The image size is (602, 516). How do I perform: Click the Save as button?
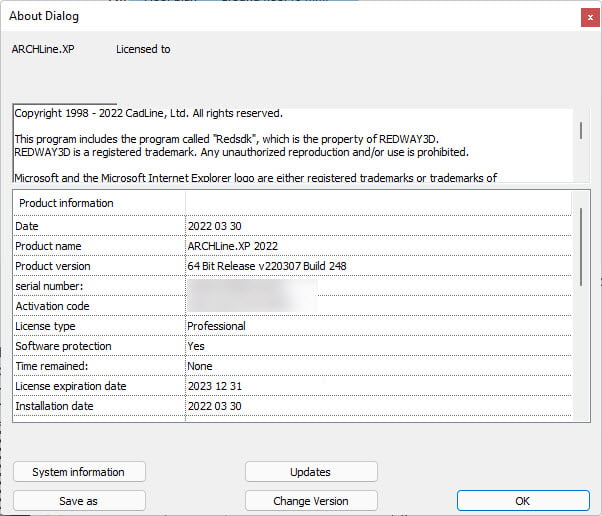[79, 501]
